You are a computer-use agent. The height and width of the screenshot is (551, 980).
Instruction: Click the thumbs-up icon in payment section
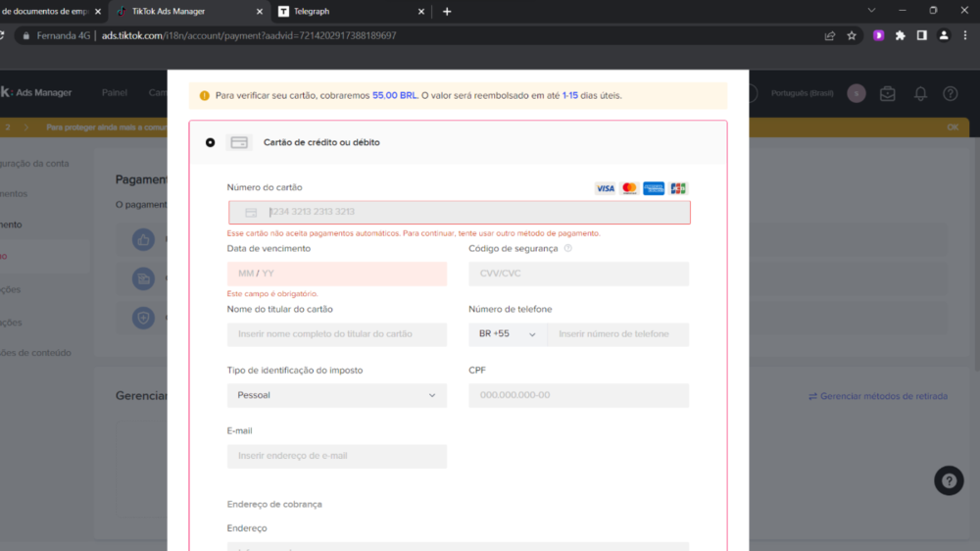143,239
